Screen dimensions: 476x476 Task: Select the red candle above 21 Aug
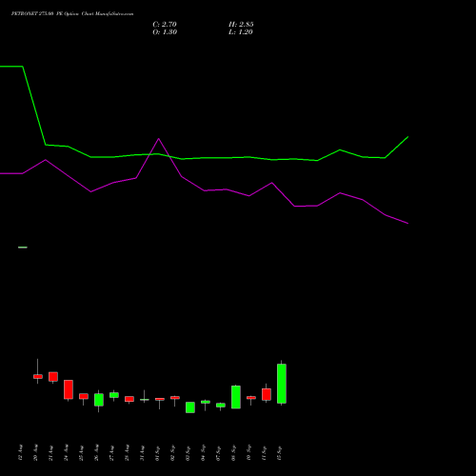[53, 377]
